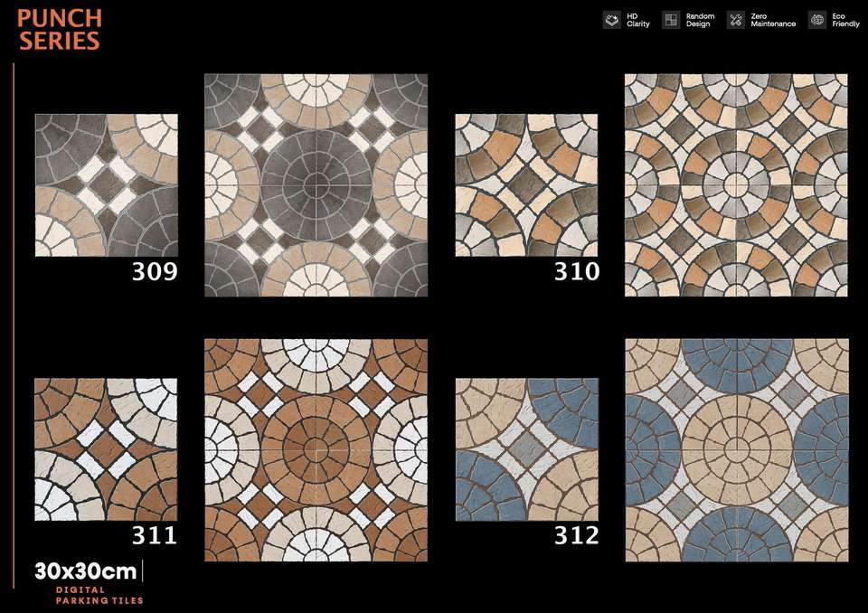Click the Zero Maintenance tools icon
The width and height of the screenshot is (868, 613).
click(x=736, y=21)
